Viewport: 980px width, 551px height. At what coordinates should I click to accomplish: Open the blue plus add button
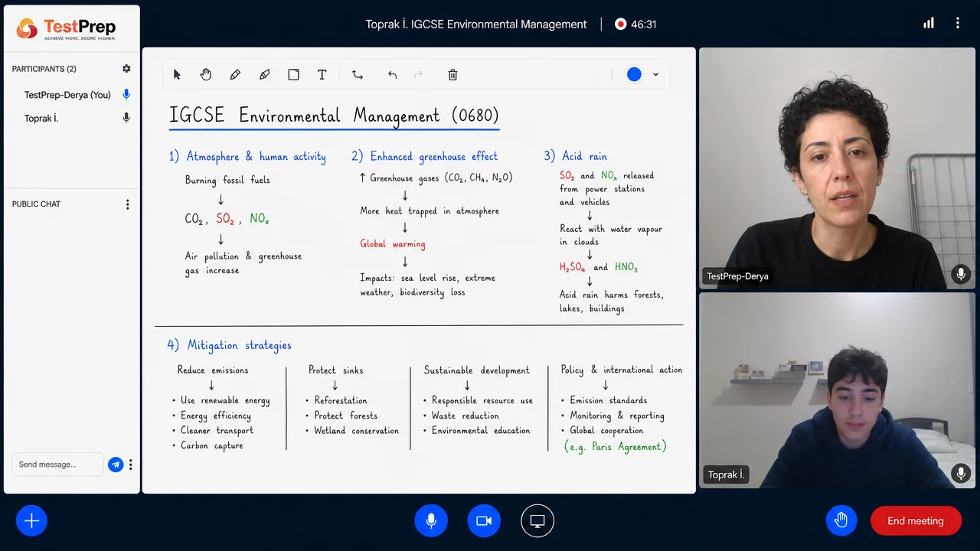coord(31,521)
